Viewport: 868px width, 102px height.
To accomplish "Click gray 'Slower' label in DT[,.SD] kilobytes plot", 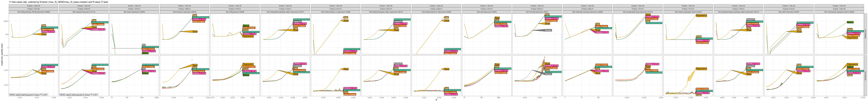I will [x=548, y=30].
